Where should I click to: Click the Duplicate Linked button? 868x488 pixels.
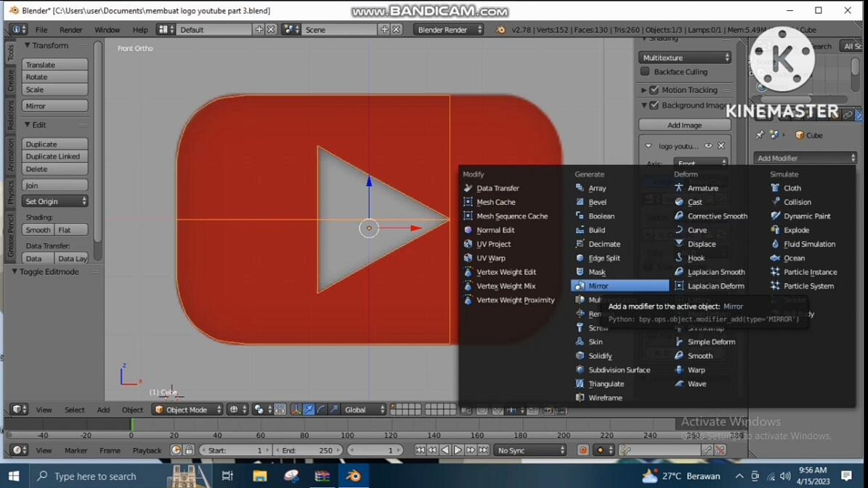pyautogui.click(x=54, y=157)
